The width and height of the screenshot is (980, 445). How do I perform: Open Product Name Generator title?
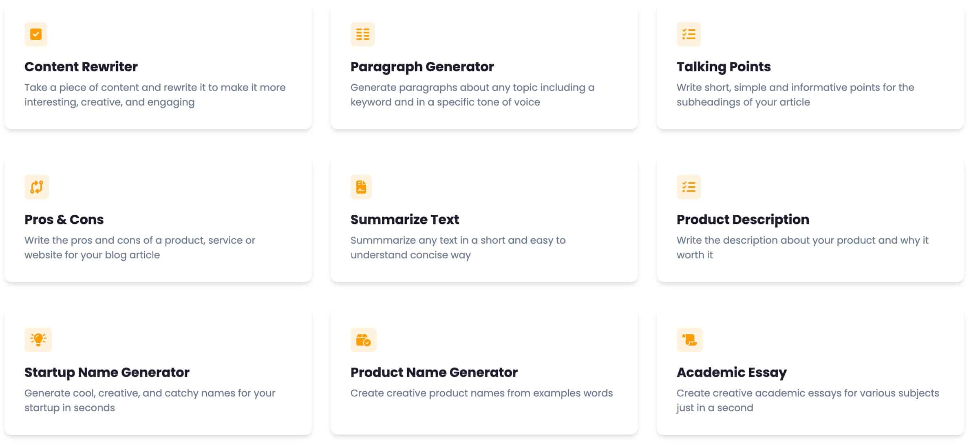click(434, 372)
